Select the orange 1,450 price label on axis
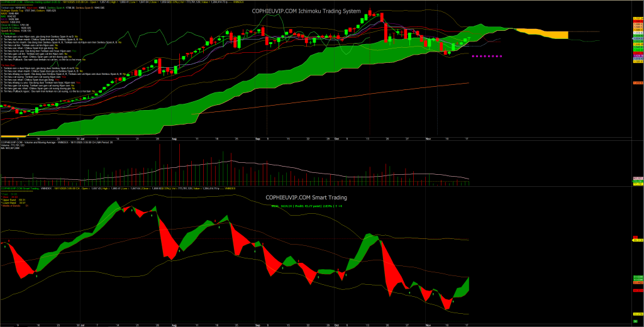644x327 pixels. (x=636, y=82)
